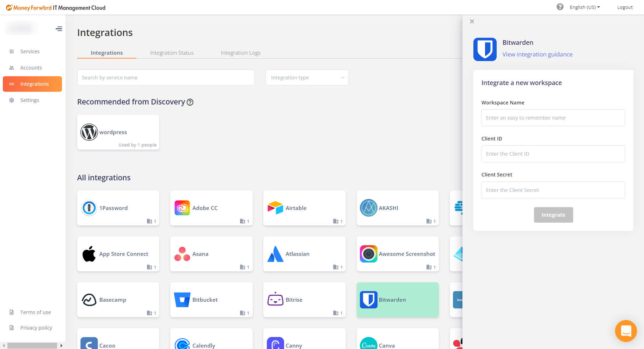Open the Terms of use link
The width and height of the screenshot is (644, 349).
(36, 312)
